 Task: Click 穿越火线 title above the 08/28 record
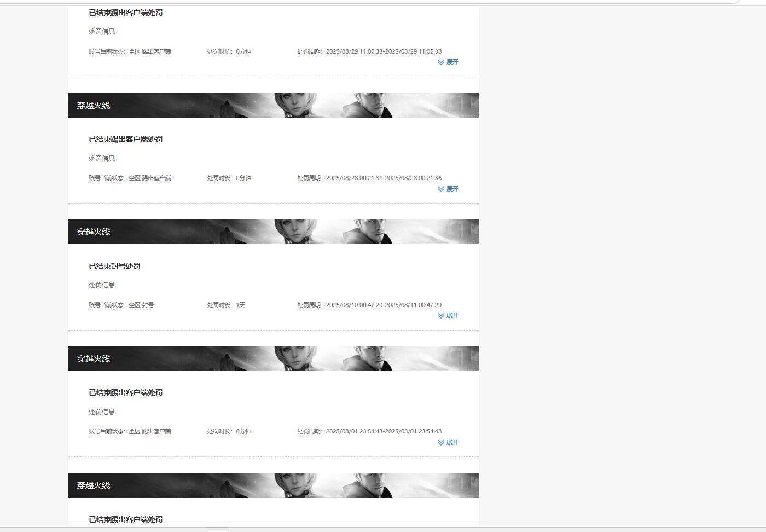(x=94, y=105)
